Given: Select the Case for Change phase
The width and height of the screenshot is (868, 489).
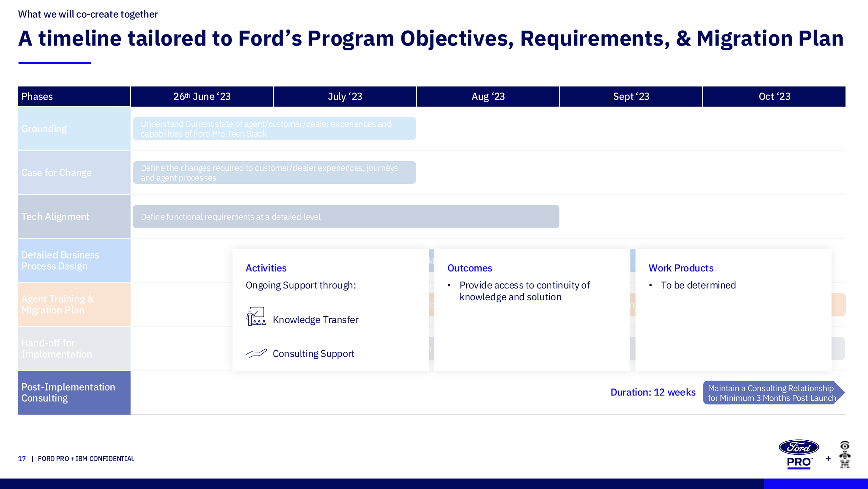Looking at the screenshot, I should [x=74, y=172].
